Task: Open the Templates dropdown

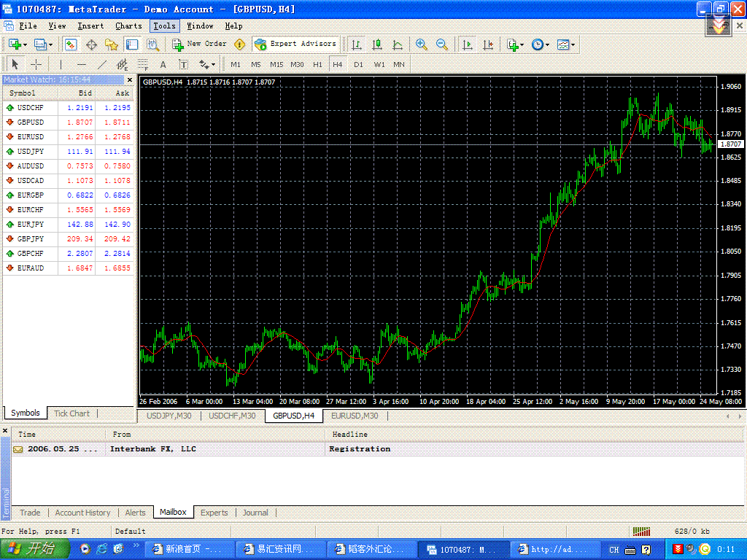Action: pos(565,44)
